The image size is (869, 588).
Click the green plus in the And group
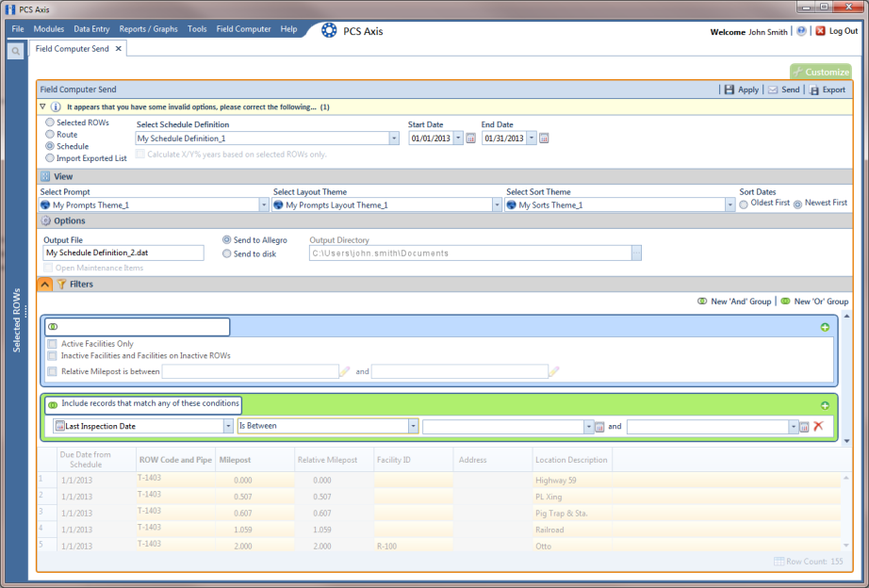point(825,327)
